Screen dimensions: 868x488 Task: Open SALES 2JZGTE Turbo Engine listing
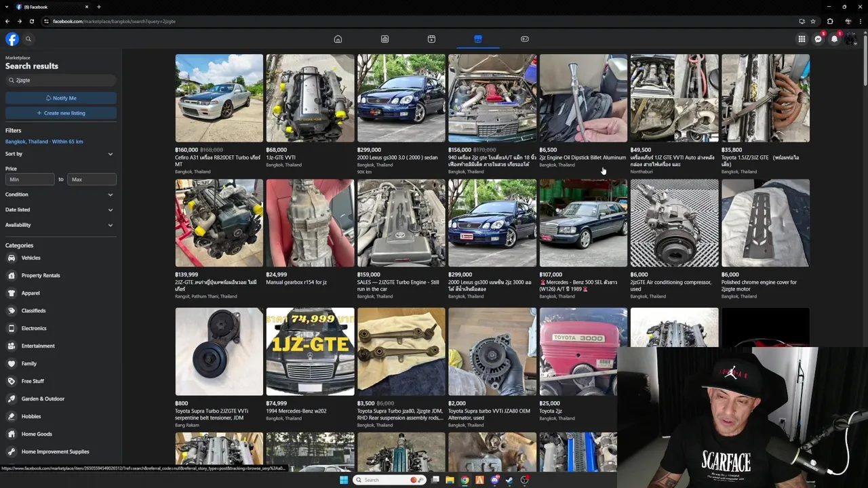401,239
